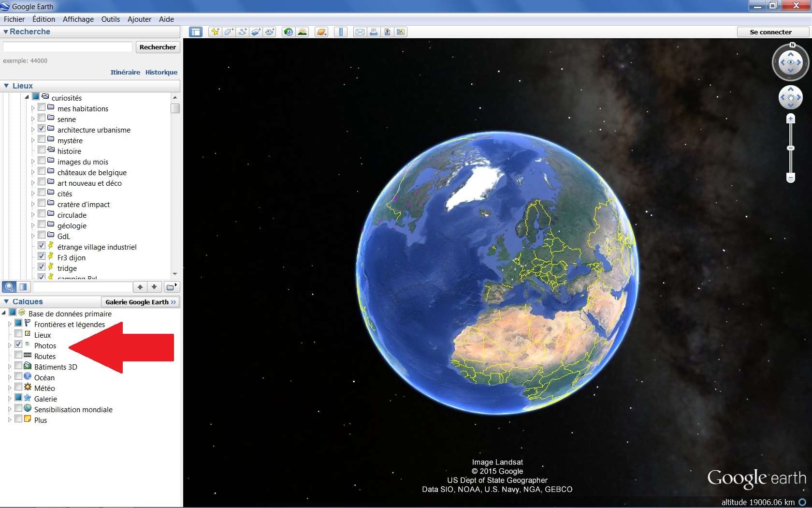This screenshot has width=812, height=508.
Task: Click in the search input field
Action: [68, 47]
